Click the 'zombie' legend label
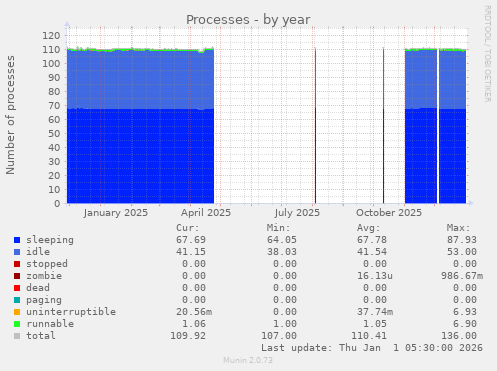497x371 pixels. [44, 276]
